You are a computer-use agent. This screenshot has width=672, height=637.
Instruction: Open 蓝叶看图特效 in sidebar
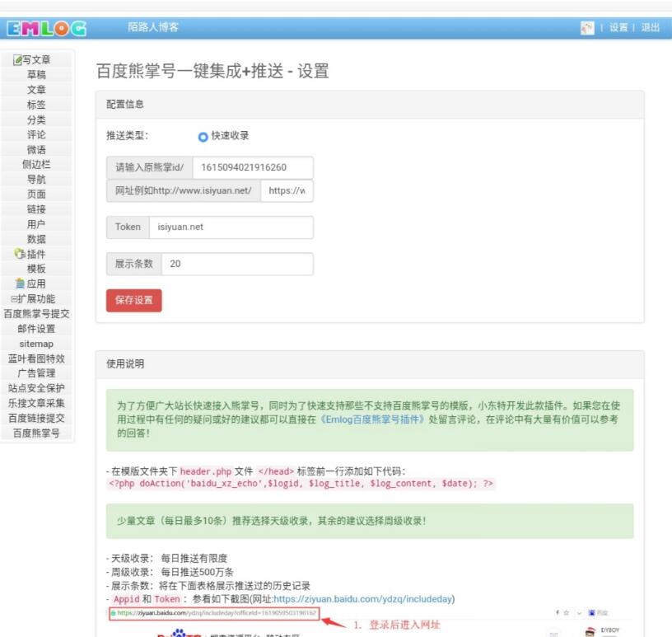tap(36, 358)
